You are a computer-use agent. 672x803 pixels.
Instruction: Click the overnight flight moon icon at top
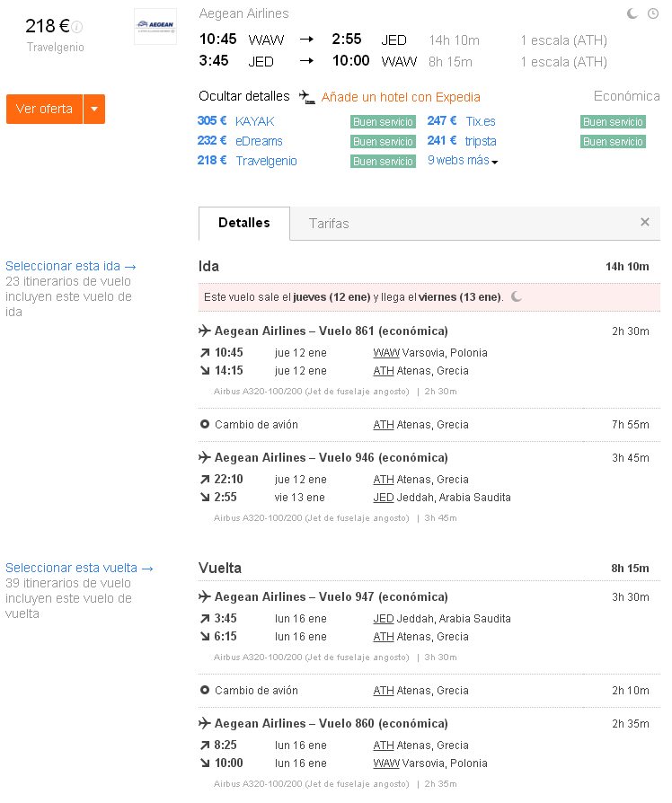pos(633,13)
